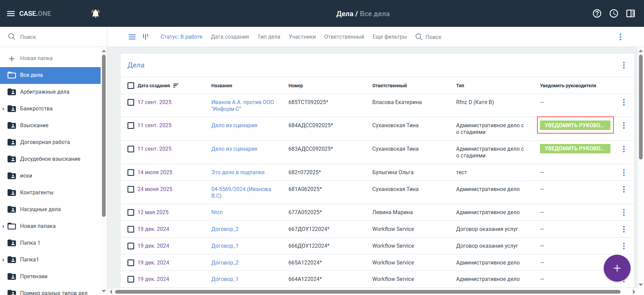
Task: Open the Тип дела filter dropdown
Action: pos(269,37)
